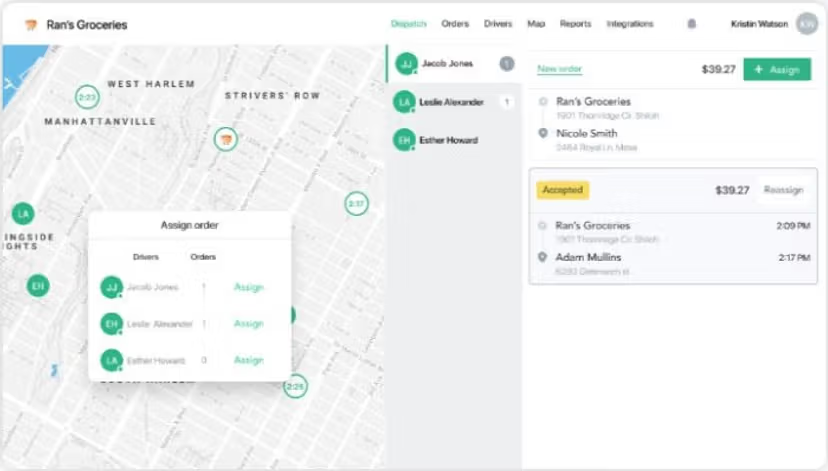Open the notifications bell icon
Viewport: 828px width, 471px height.
point(691,24)
